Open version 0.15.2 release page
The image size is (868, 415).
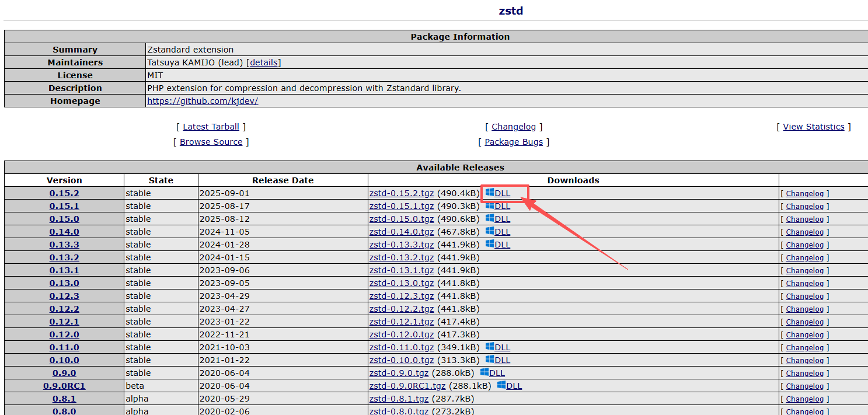(x=64, y=193)
